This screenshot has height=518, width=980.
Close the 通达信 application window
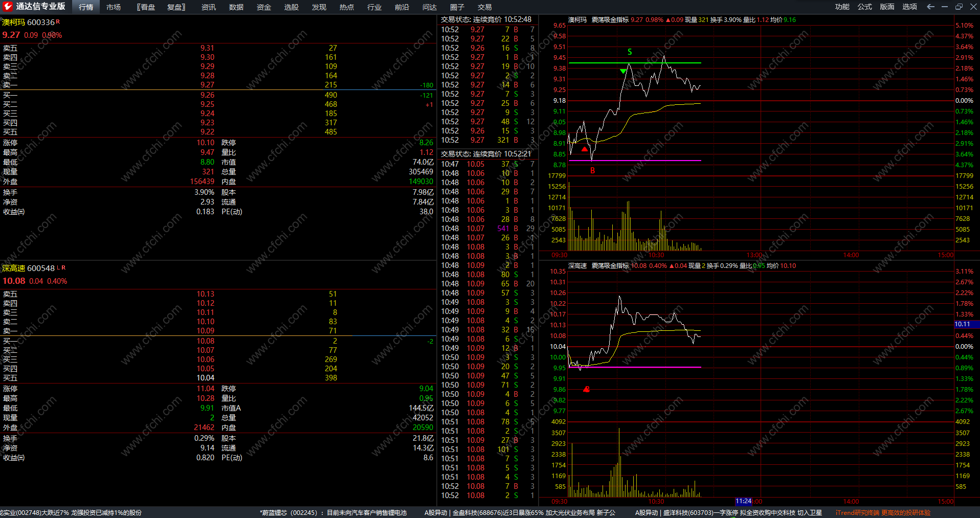[973, 7]
